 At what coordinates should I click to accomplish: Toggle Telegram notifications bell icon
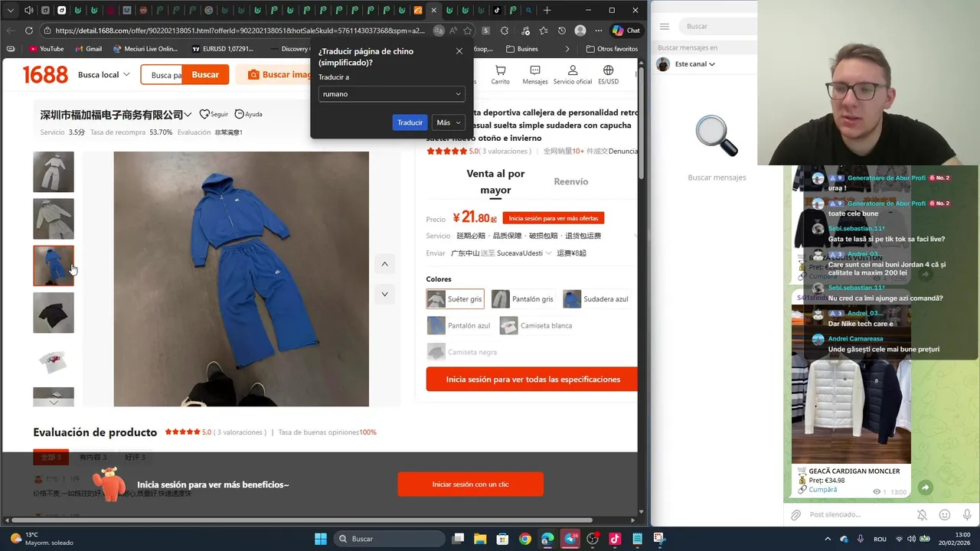point(923,515)
